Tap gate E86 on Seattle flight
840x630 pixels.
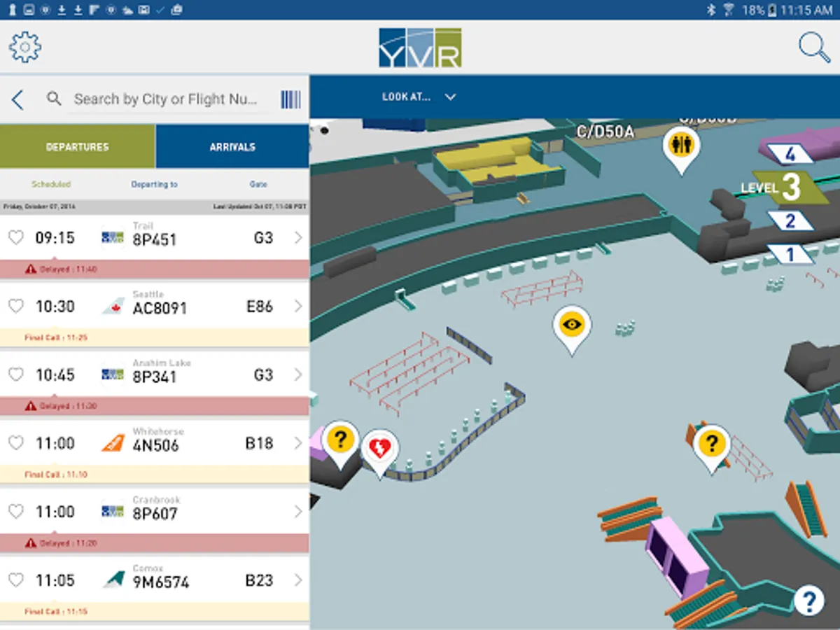pyautogui.click(x=260, y=307)
